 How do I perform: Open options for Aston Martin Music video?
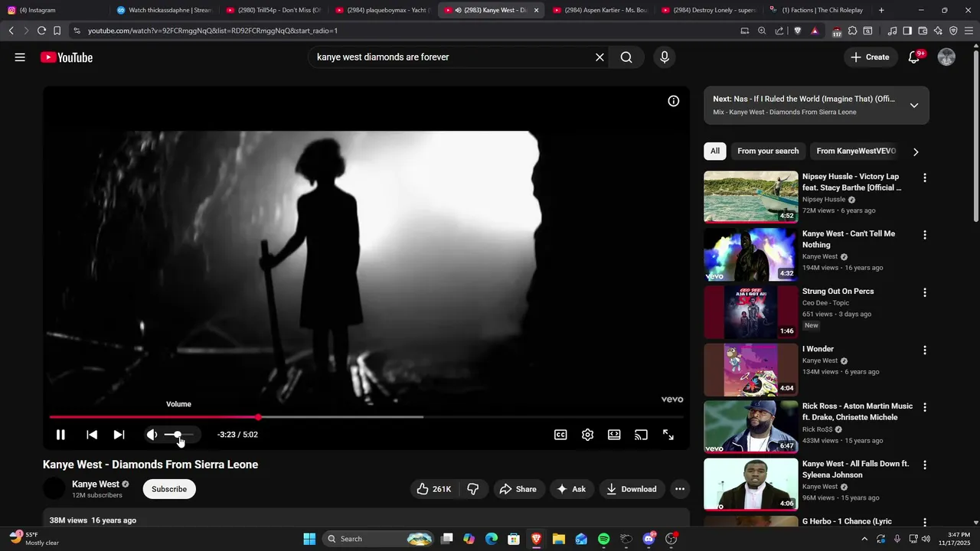925,407
